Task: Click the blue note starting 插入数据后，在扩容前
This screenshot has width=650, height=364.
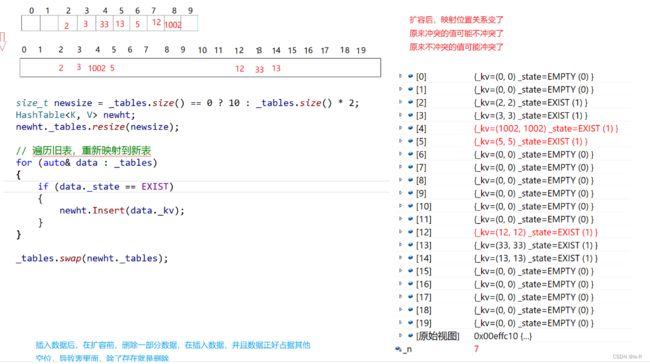Action: 173,345
